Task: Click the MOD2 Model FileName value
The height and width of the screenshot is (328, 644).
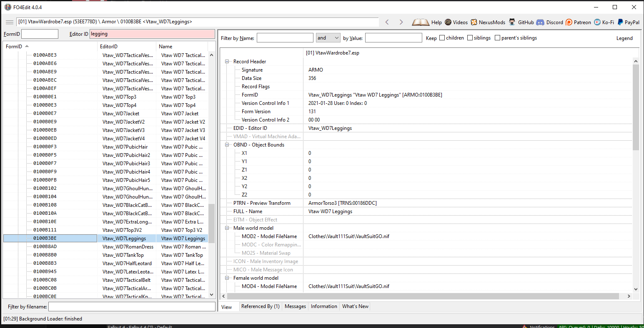Action: point(349,236)
